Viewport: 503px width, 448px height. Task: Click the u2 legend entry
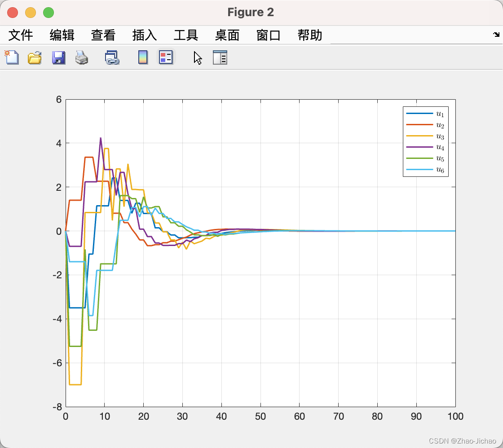pos(425,125)
